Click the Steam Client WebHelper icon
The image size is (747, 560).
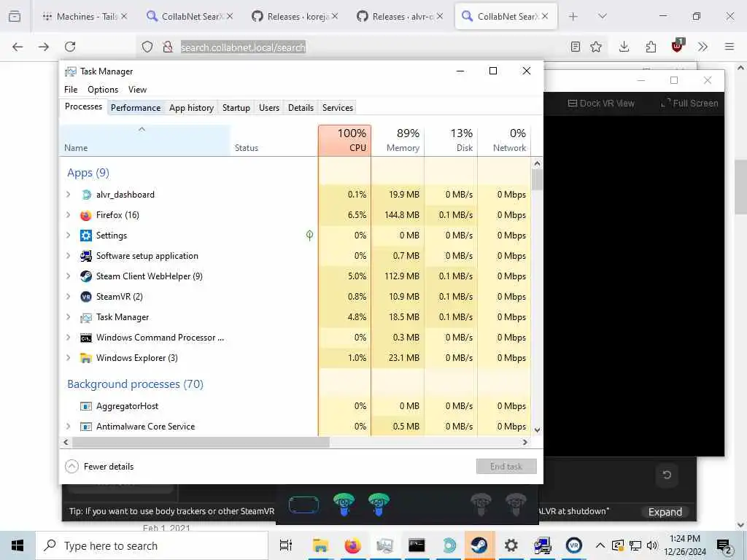(x=86, y=276)
